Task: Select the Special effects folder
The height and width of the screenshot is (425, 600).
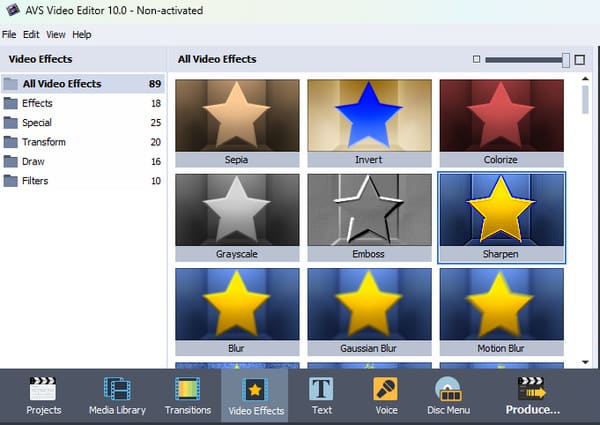Action: pos(37,122)
